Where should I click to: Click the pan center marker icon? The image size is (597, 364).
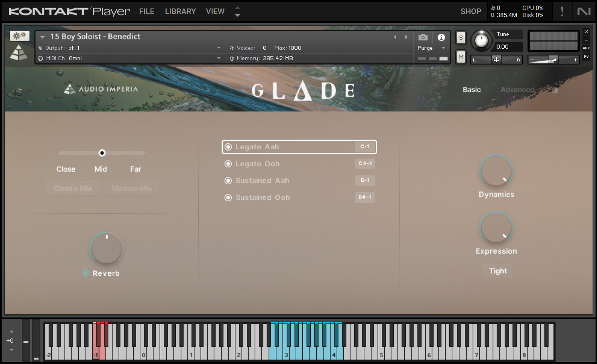(497, 60)
